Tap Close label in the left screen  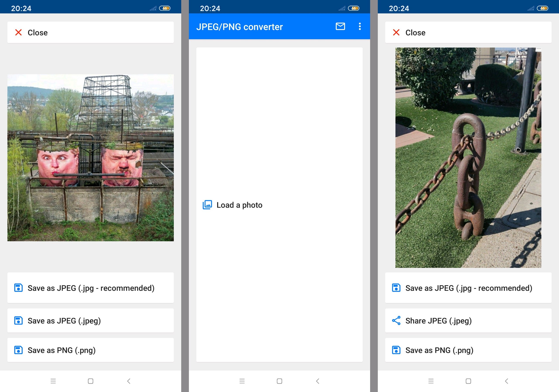click(38, 33)
